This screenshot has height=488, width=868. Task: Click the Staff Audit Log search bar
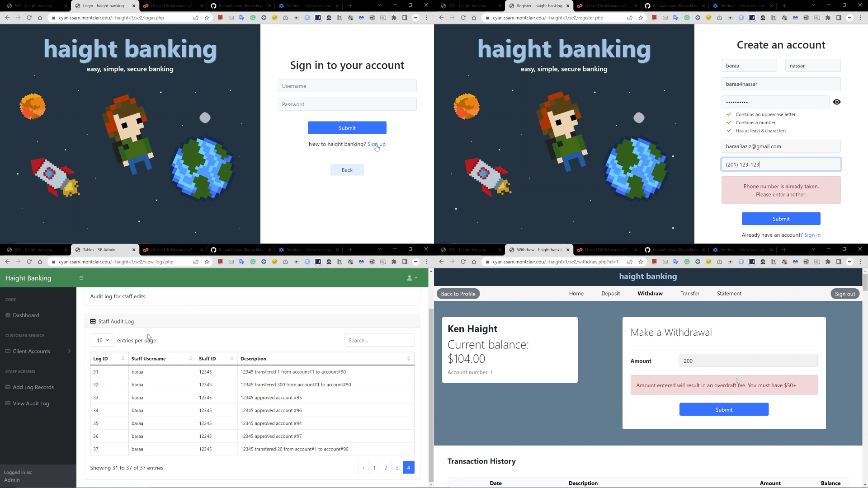(x=379, y=340)
